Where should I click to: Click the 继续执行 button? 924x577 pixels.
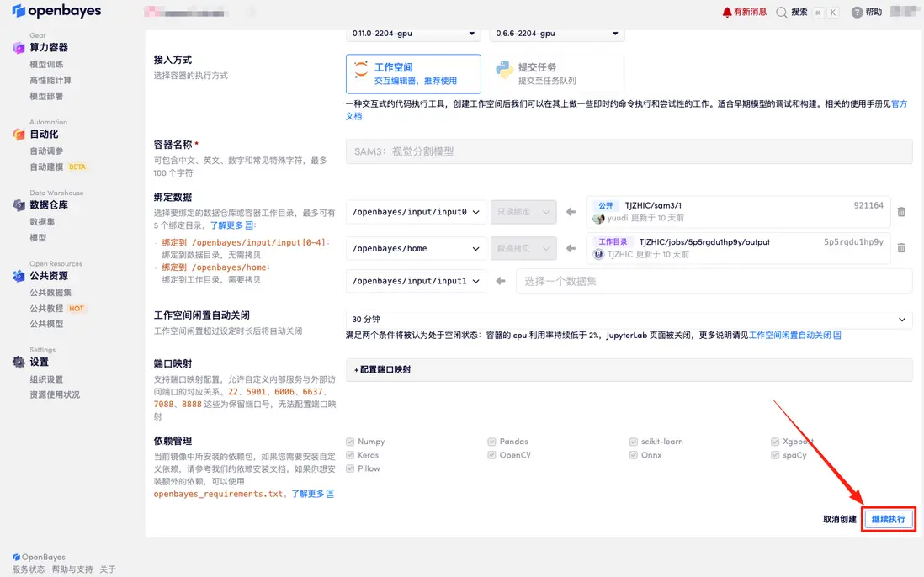[x=888, y=518]
